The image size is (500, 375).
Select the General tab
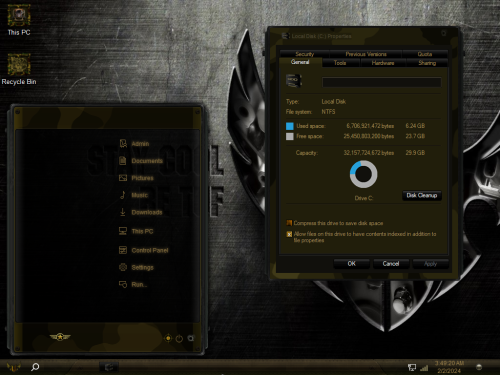click(300, 62)
